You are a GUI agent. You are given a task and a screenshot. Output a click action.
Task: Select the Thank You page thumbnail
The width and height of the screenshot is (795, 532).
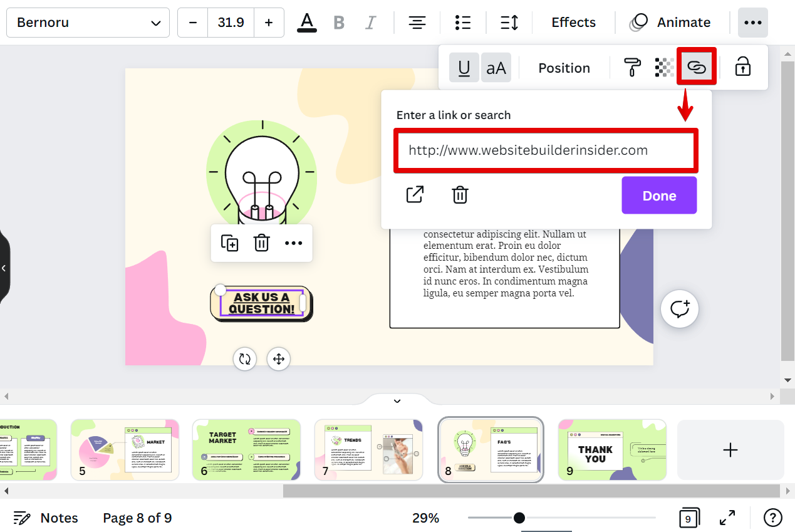click(x=612, y=449)
